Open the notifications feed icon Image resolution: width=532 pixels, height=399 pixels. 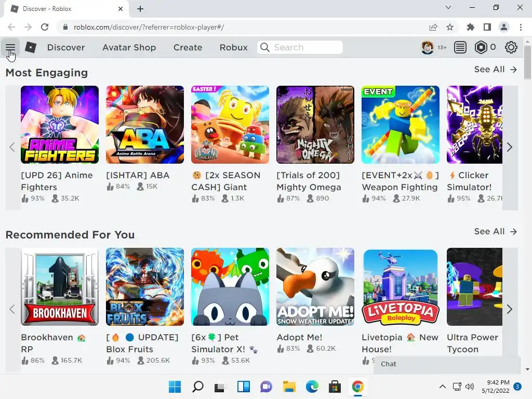(x=460, y=47)
